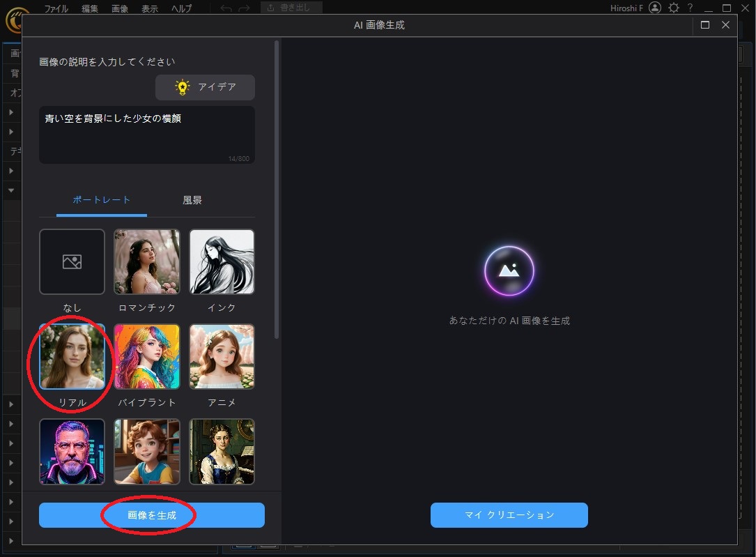Close the AI 画像生成 dialog
This screenshot has width=756, height=557.
coord(725,24)
